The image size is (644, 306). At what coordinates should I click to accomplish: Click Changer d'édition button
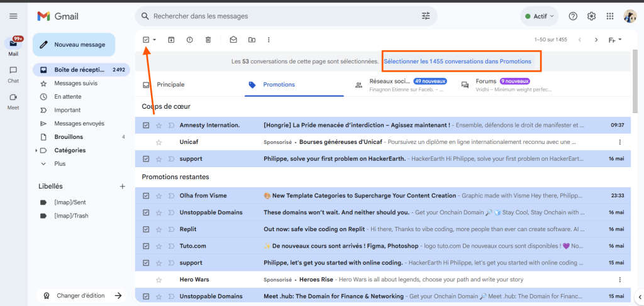(x=81, y=296)
